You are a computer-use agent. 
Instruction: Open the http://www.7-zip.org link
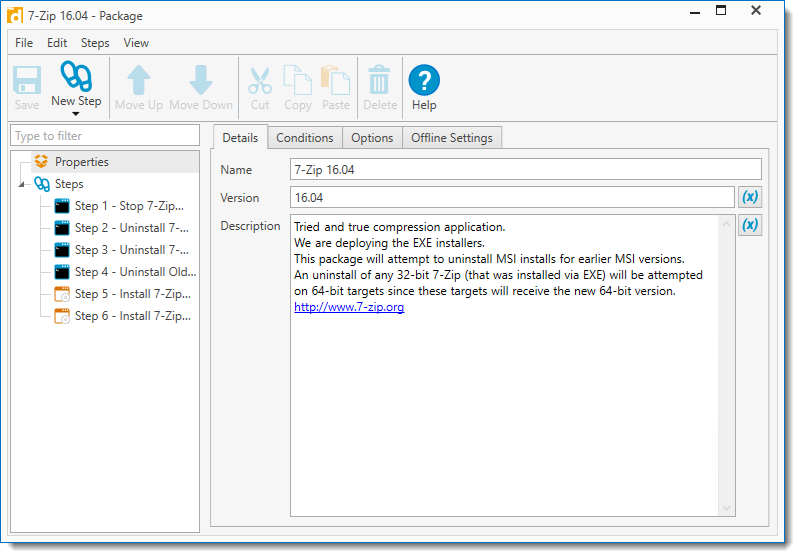click(349, 307)
